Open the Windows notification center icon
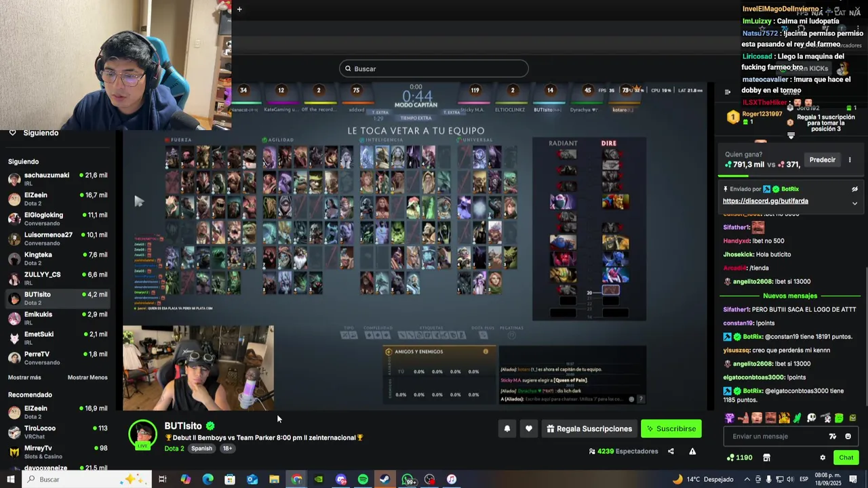868x488 pixels. point(853,479)
